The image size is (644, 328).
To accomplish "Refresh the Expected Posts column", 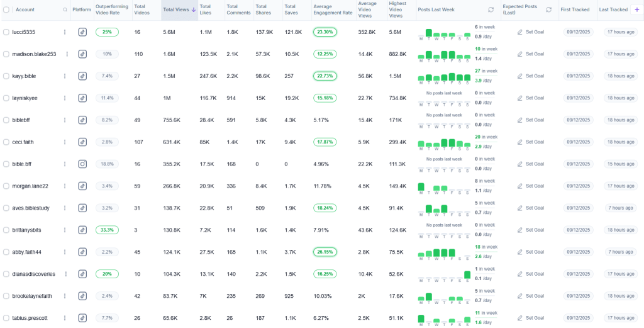I will coord(548,10).
